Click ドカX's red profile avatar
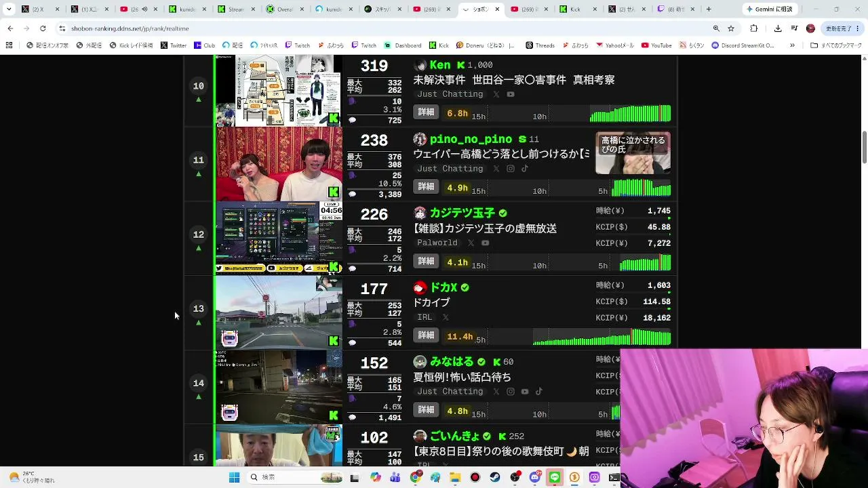The image size is (868, 488). point(420,287)
